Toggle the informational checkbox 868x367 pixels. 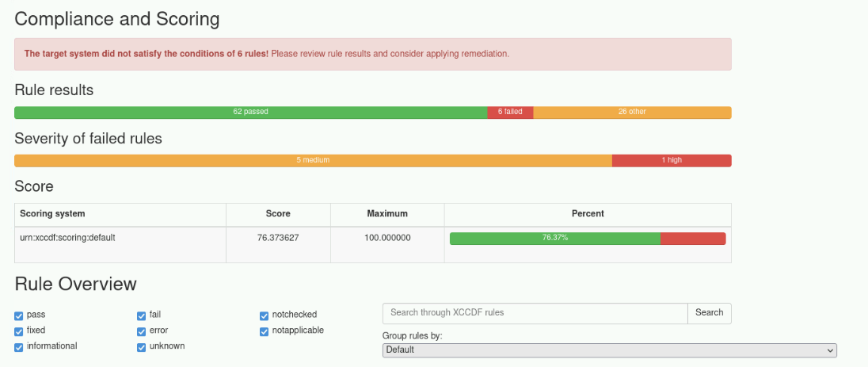click(x=19, y=346)
